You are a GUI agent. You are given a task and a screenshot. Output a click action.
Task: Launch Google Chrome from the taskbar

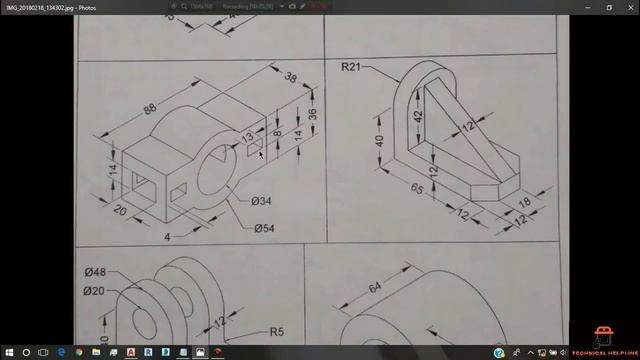click(x=79, y=352)
